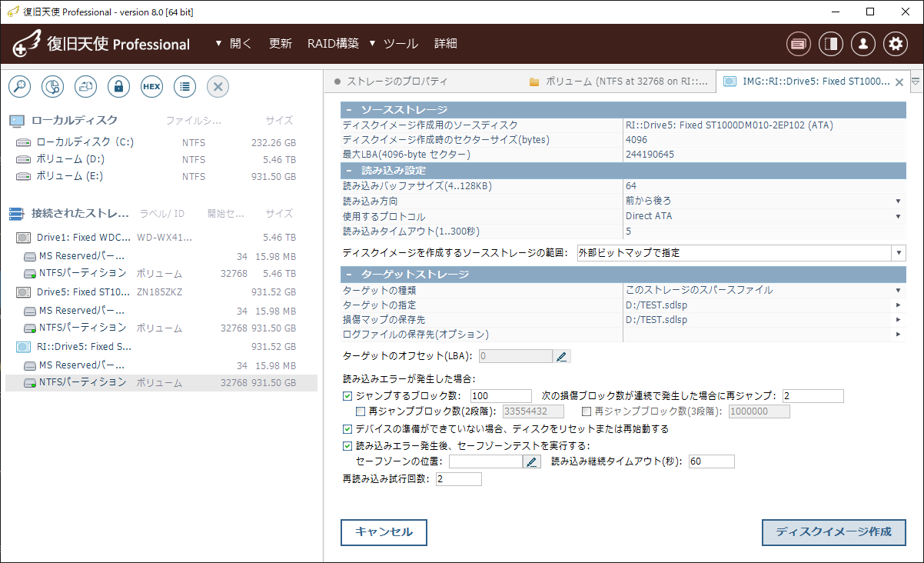Select 5.46 TB NTFSパーティション under Drive1
This screenshot has width=924, height=563.
point(161,273)
